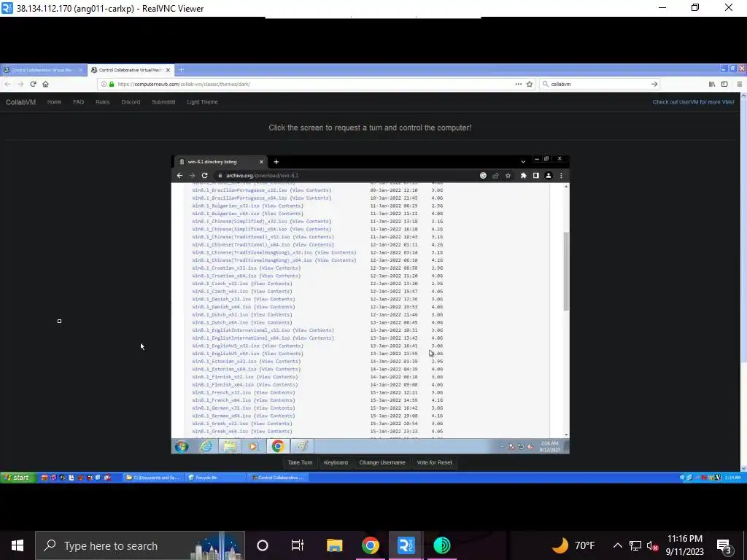
Task: Click the Chrome share icon in the VM
Action: [x=495, y=175]
